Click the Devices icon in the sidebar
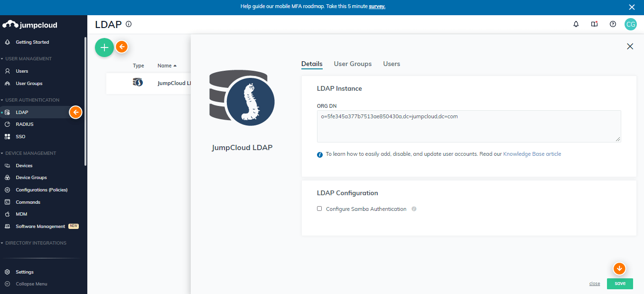 pos(7,166)
